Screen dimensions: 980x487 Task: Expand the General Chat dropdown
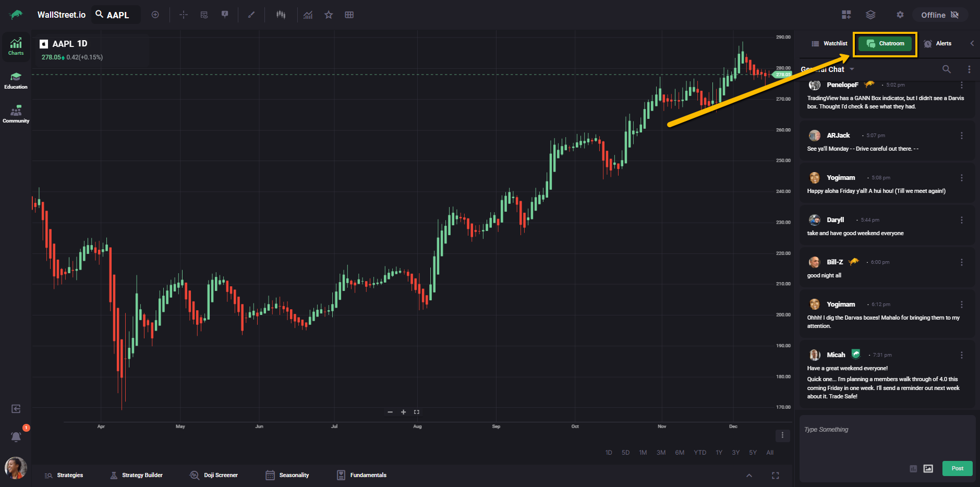point(852,69)
